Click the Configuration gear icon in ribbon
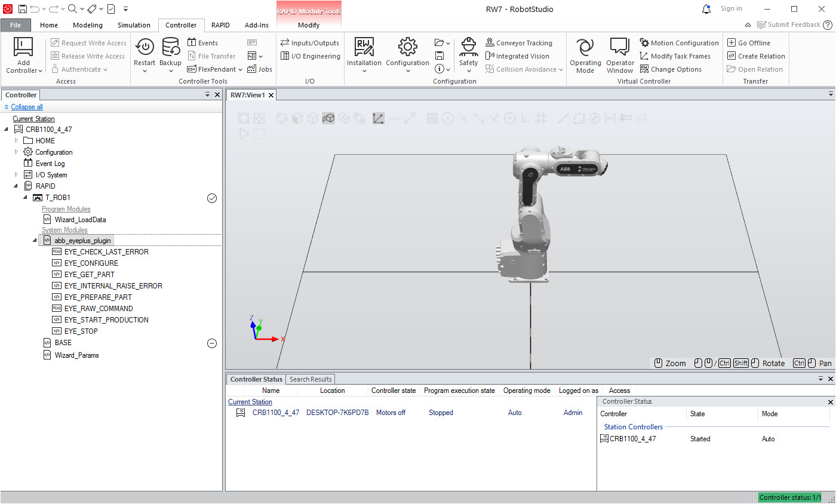Screen dimensions: 836x504 [x=407, y=47]
